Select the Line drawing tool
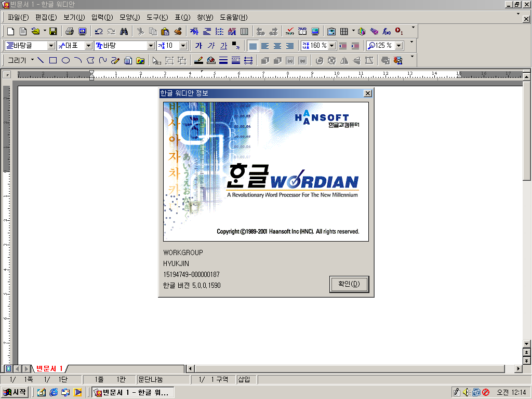532x399 pixels. click(x=41, y=60)
